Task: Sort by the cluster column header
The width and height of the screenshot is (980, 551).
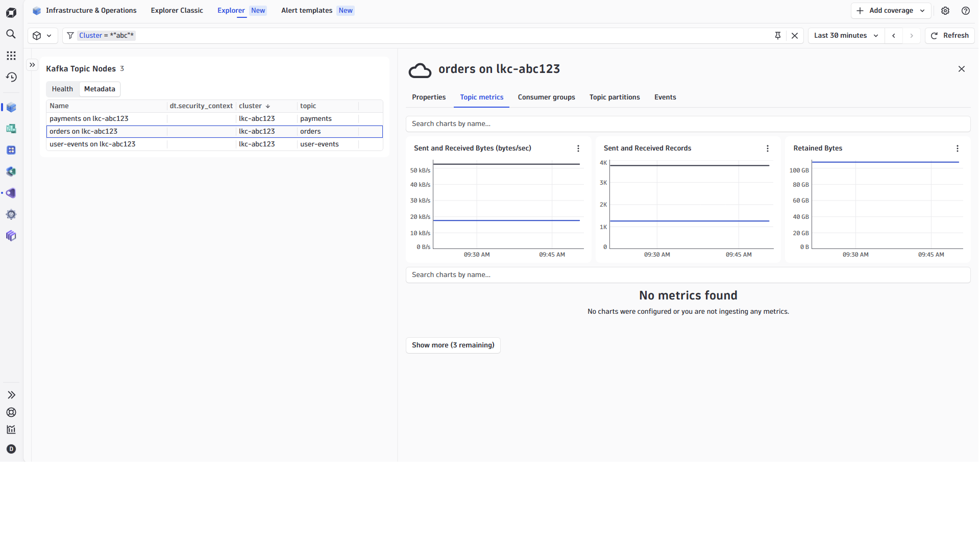Action: pyautogui.click(x=254, y=106)
